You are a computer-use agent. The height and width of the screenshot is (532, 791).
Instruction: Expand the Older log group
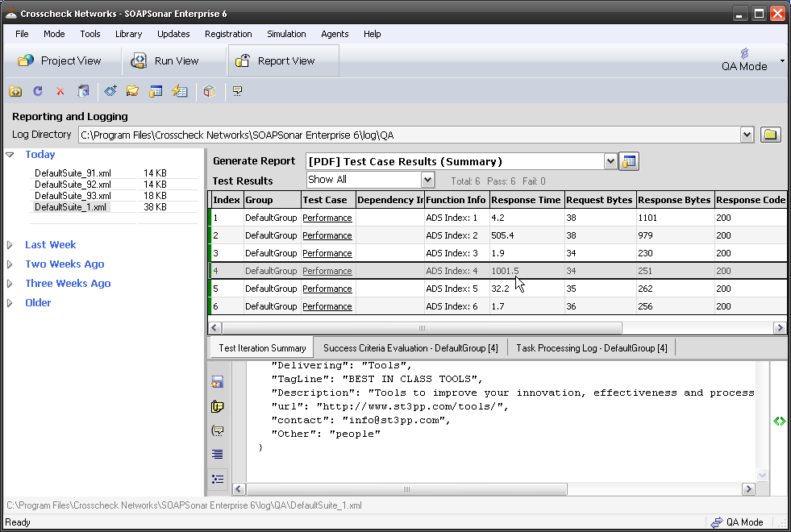click(x=10, y=302)
